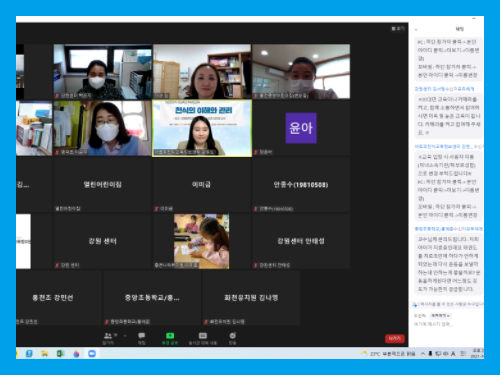Show hidden system tray icons

pos(423,353)
